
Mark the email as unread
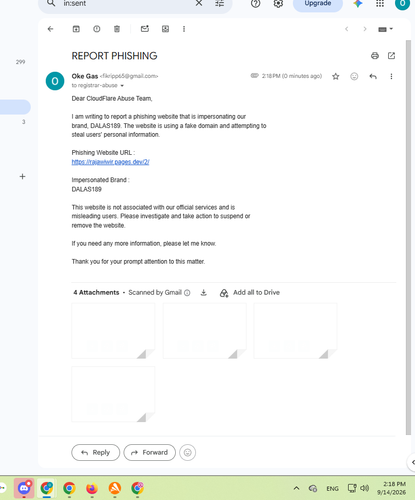coord(145,29)
